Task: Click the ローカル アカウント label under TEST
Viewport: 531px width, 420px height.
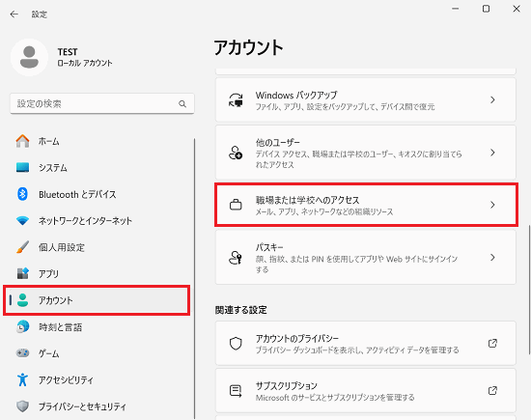Action: pyautogui.click(x=85, y=63)
